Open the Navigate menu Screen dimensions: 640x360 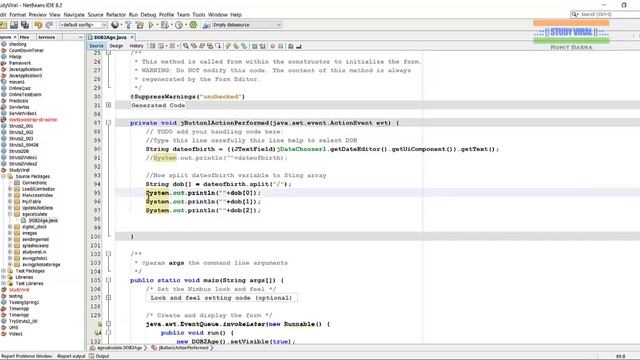(x=74, y=15)
